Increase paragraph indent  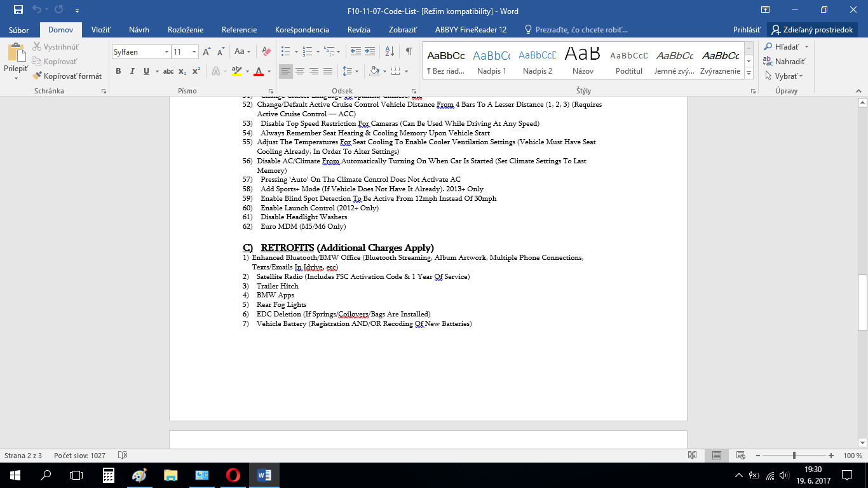click(x=370, y=51)
